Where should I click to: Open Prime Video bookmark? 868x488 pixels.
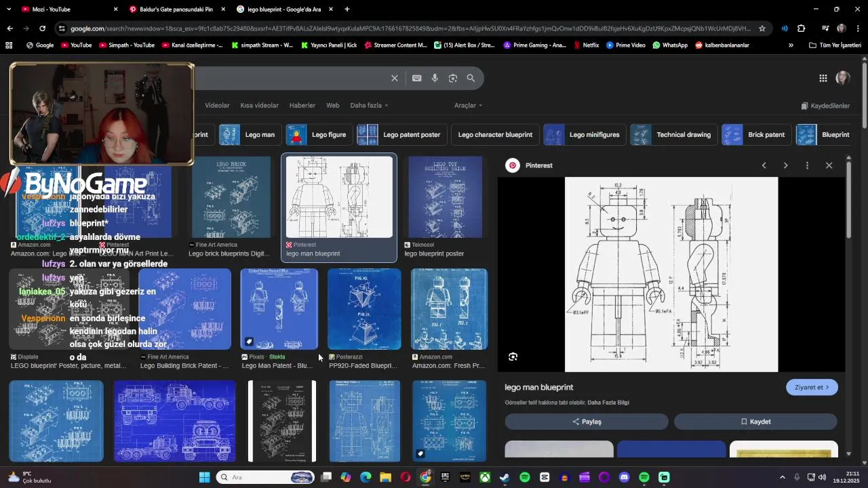(625, 45)
